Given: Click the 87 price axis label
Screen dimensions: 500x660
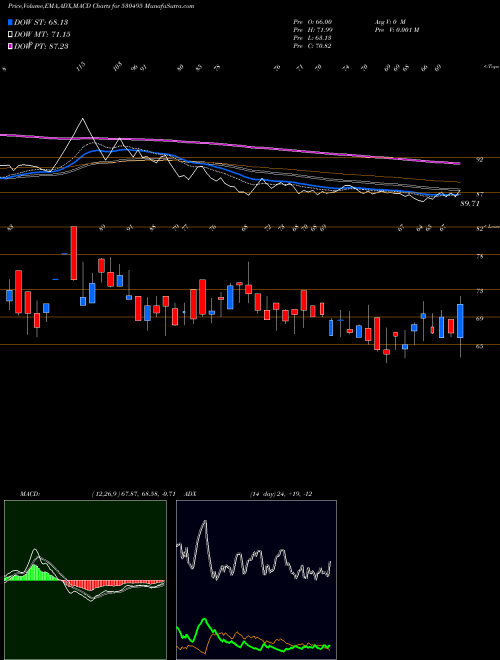Looking at the screenshot, I should pyautogui.click(x=480, y=194).
